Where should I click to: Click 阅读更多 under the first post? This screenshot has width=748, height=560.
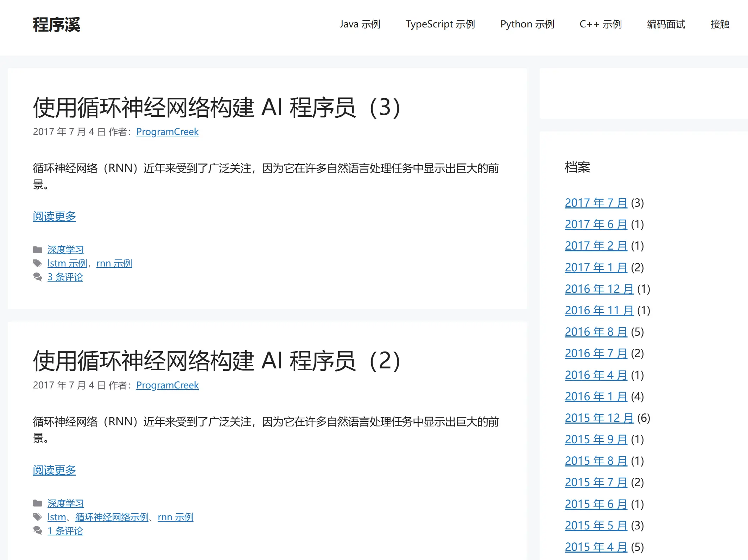(54, 216)
